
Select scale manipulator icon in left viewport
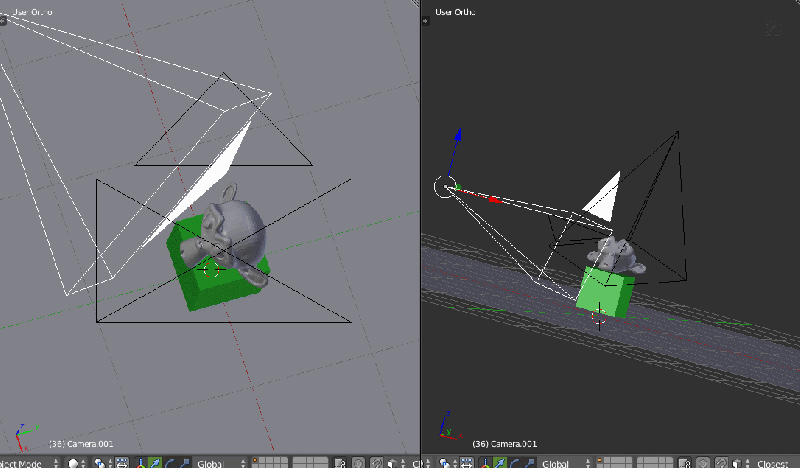(x=184, y=463)
